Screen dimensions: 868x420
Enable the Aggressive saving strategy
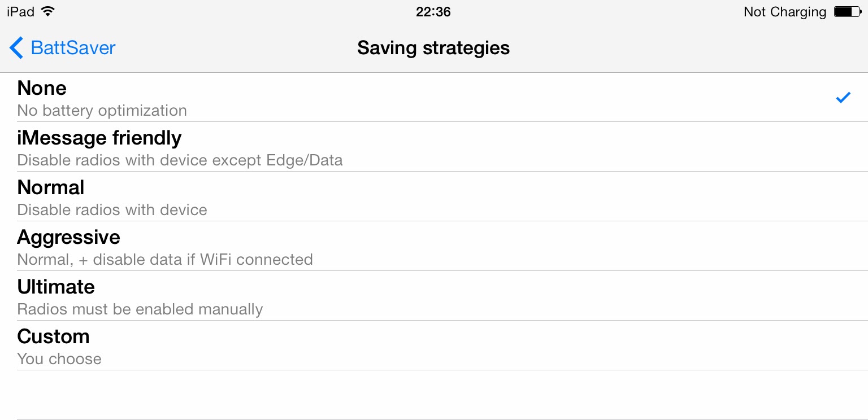(x=68, y=237)
